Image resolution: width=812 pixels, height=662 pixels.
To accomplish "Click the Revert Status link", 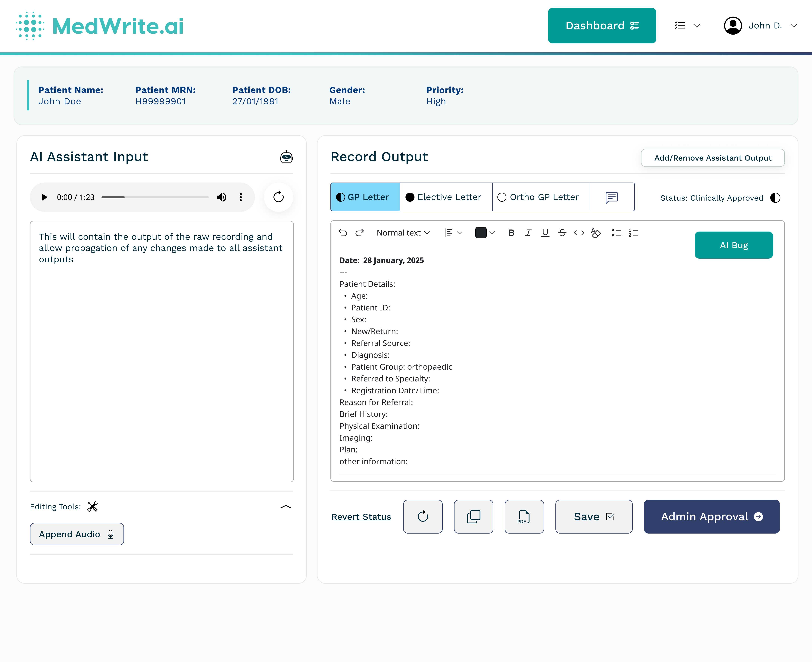I will [x=361, y=517].
